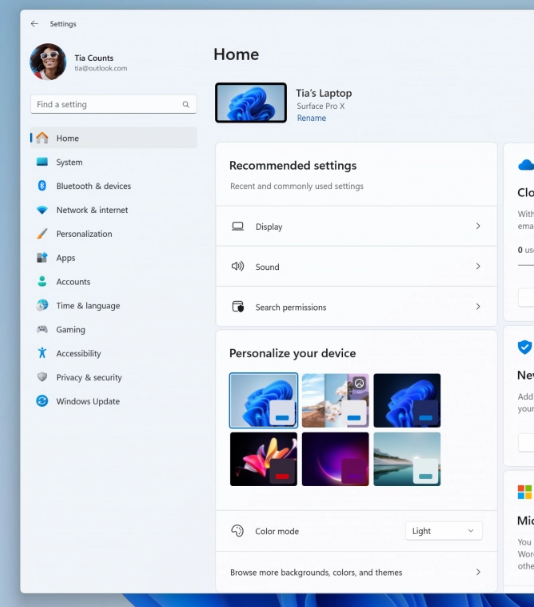Go to System in sidebar
Viewport: 534px width, 607px height.
[113, 162]
